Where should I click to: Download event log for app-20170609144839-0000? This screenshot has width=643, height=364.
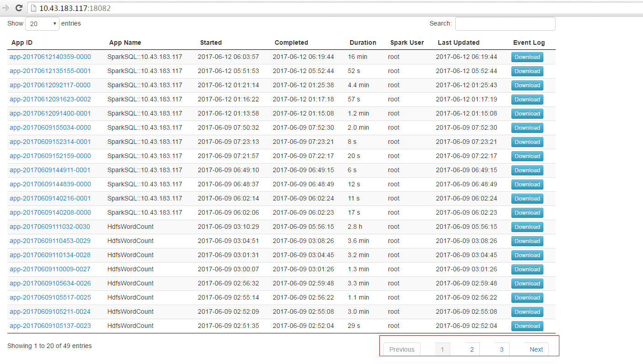tap(527, 185)
